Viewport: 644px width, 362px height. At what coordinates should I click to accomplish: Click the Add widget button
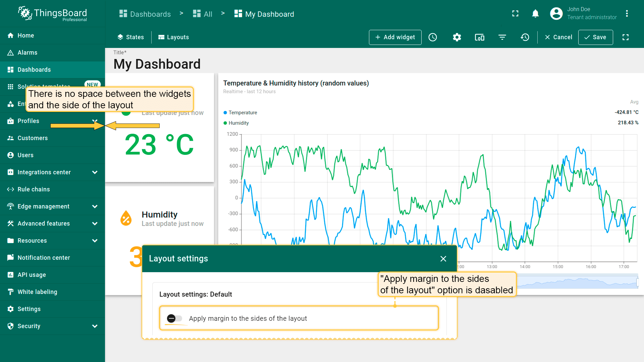[x=395, y=37]
